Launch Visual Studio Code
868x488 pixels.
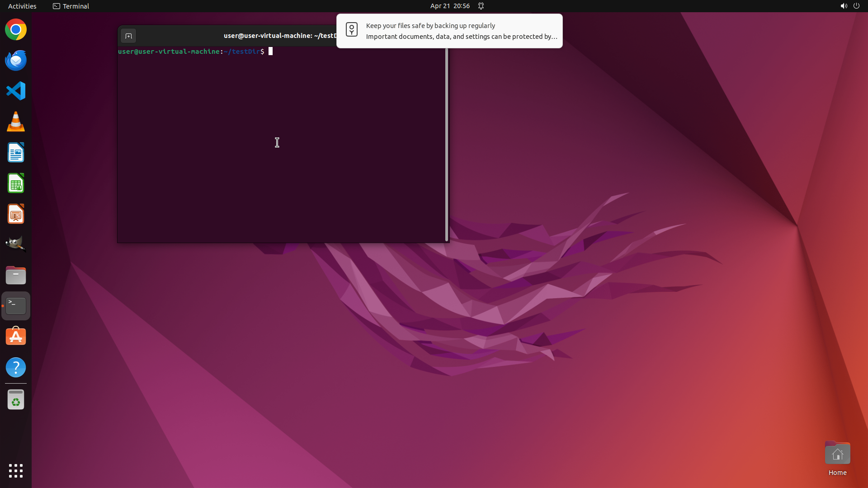click(16, 91)
